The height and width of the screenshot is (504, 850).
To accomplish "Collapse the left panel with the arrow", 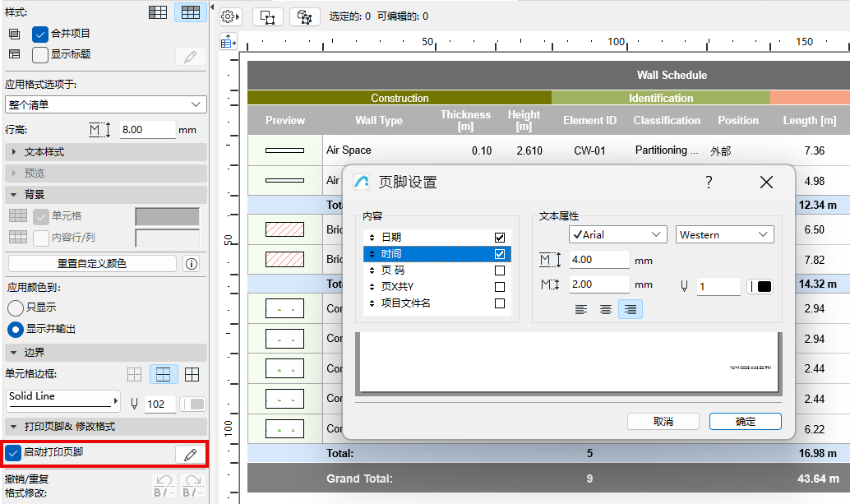I will [x=212, y=7].
